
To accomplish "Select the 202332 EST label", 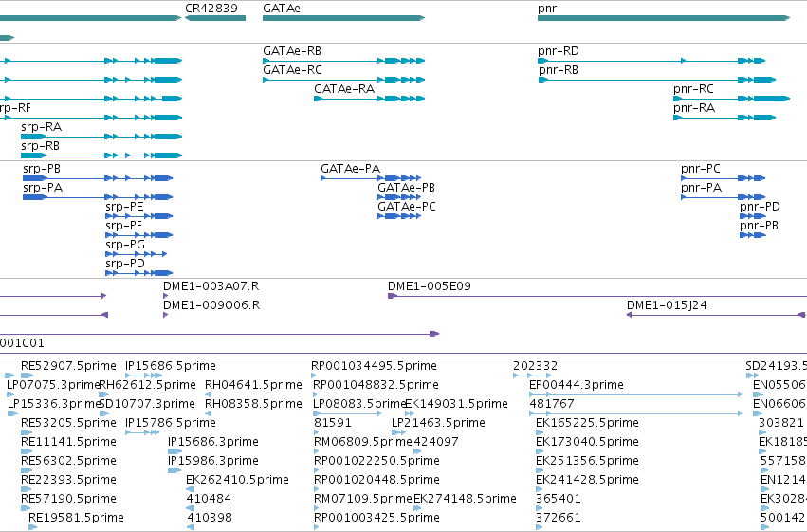I will (535, 366).
